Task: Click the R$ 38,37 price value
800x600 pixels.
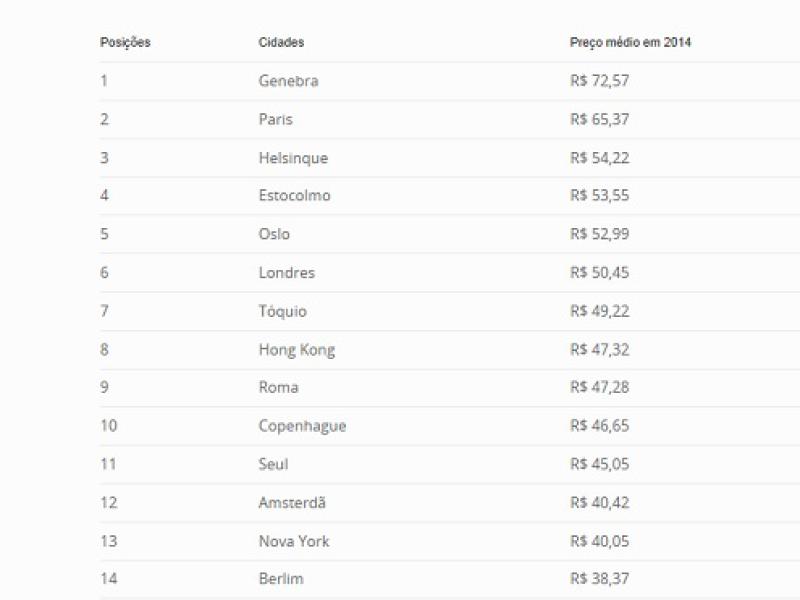Action: [x=599, y=579]
